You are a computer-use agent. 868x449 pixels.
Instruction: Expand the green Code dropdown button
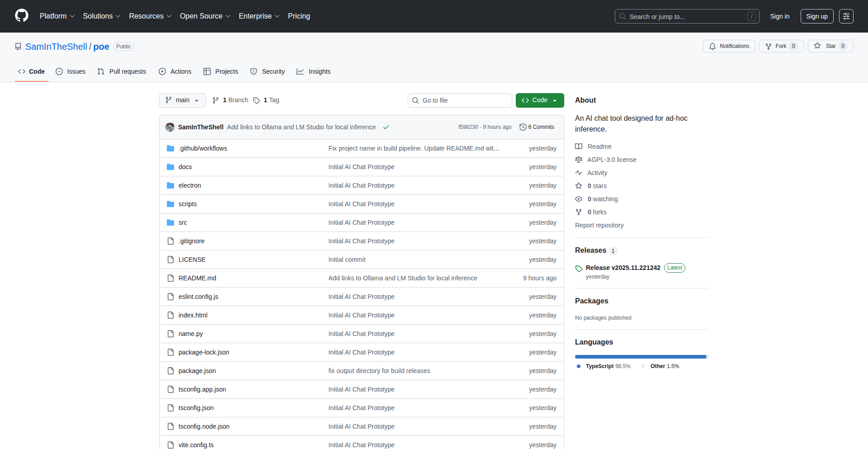tap(539, 100)
